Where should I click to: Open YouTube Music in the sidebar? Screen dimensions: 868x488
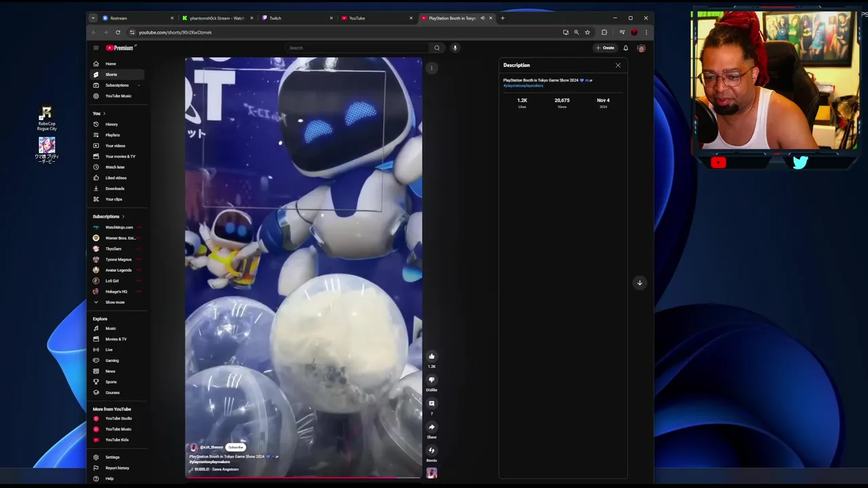[116, 96]
